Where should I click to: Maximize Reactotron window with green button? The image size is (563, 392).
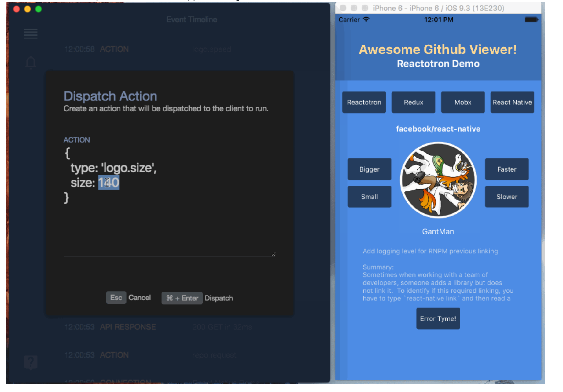(x=39, y=9)
